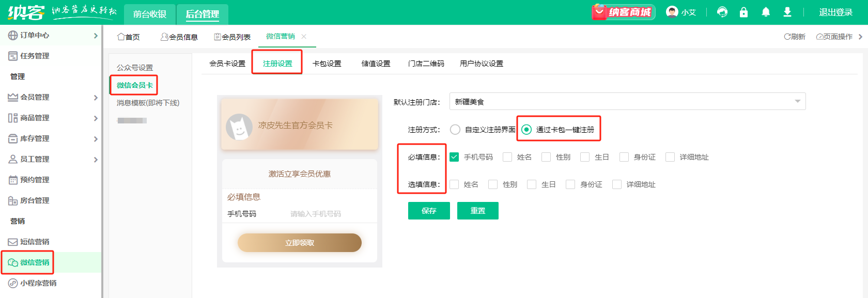Check optional 详细地址 checkbox in 选填信息
The height and width of the screenshot is (298, 868).
pyautogui.click(x=617, y=184)
